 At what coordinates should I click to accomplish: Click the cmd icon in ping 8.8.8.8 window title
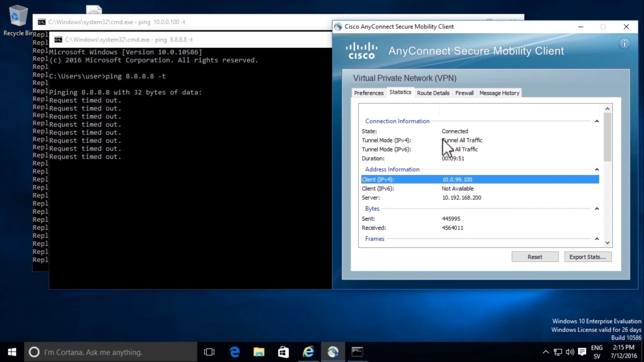pos(58,40)
